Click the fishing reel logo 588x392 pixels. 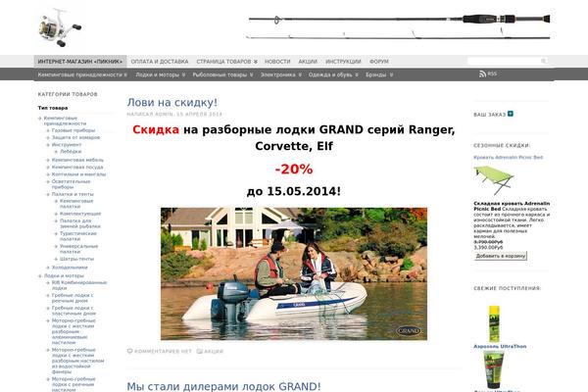pyautogui.click(x=60, y=27)
